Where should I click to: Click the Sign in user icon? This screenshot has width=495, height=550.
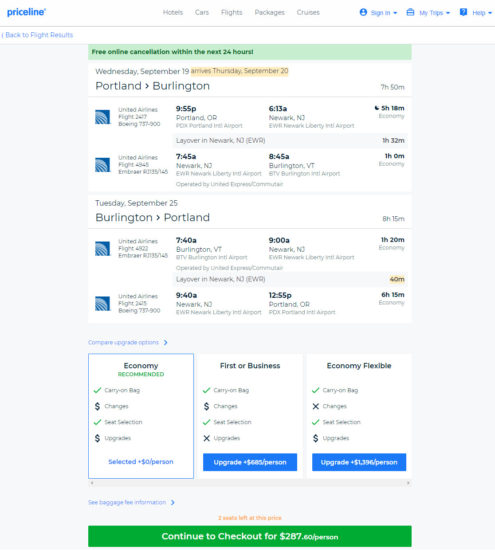pos(363,12)
